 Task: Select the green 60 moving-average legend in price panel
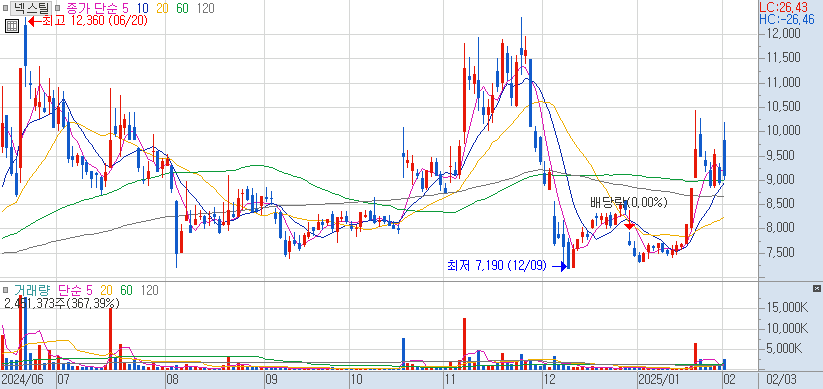click(x=183, y=8)
